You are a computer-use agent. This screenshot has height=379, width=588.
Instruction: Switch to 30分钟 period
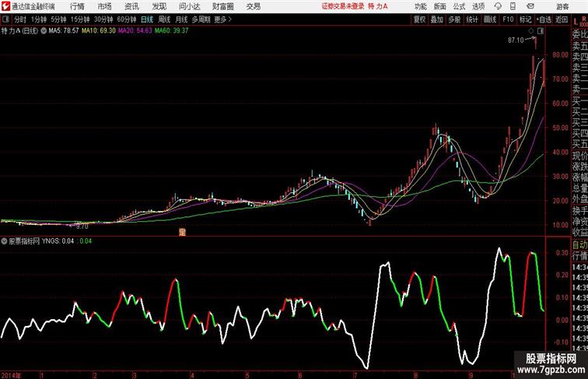point(103,19)
